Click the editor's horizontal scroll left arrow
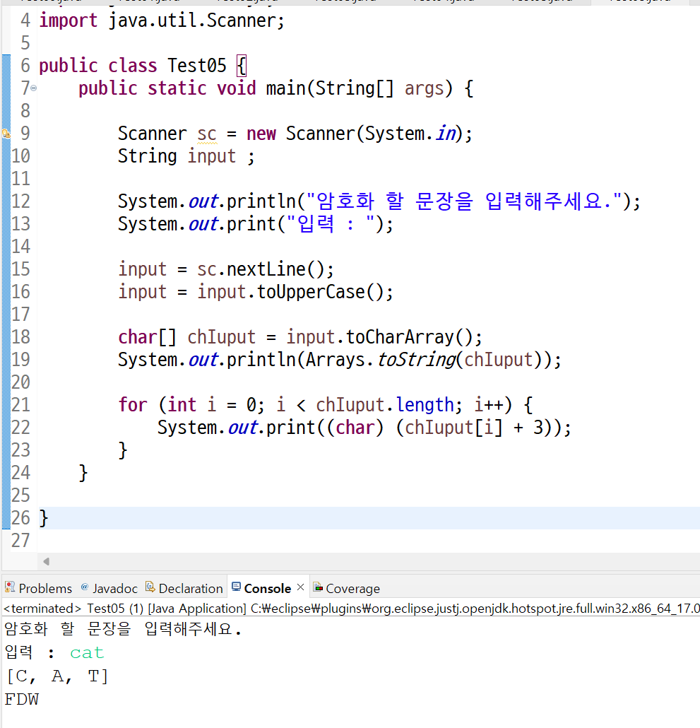 coord(46,562)
